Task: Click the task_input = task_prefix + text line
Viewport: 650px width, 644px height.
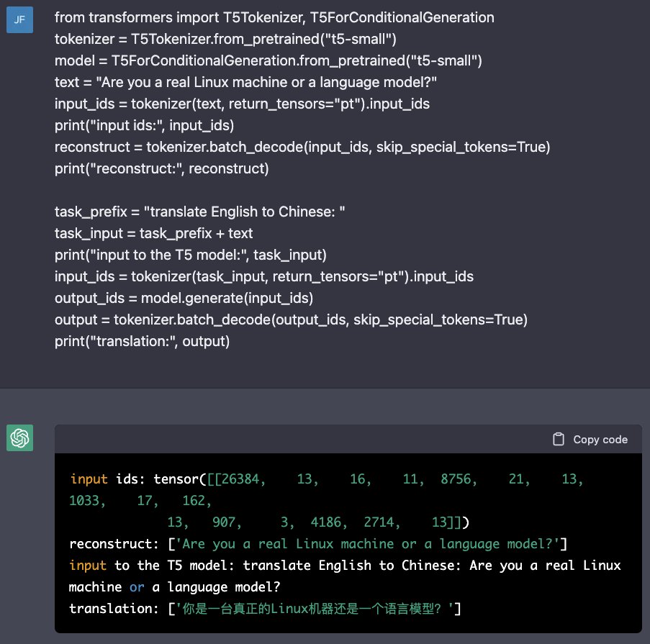Action: point(153,233)
